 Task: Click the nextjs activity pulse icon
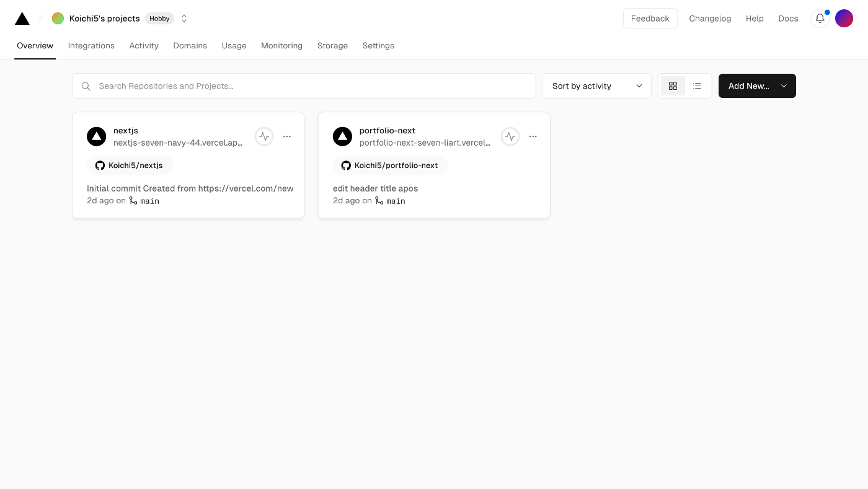(264, 136)
